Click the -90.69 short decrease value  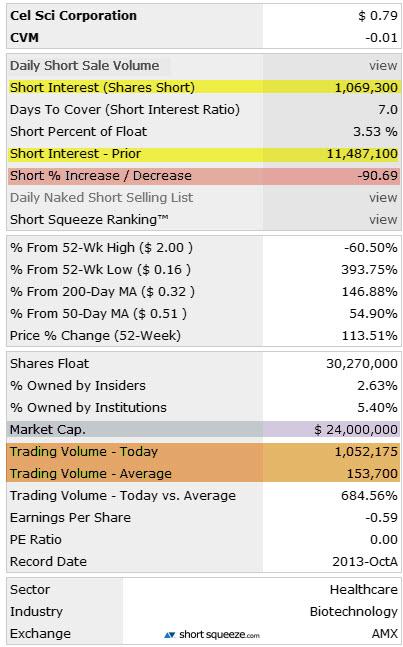(378, 176)
